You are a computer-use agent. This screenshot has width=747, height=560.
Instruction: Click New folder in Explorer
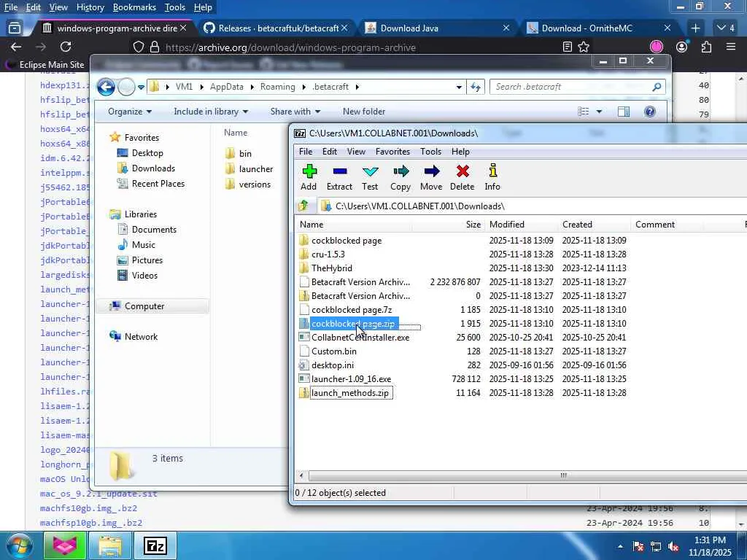click(364, 112)
